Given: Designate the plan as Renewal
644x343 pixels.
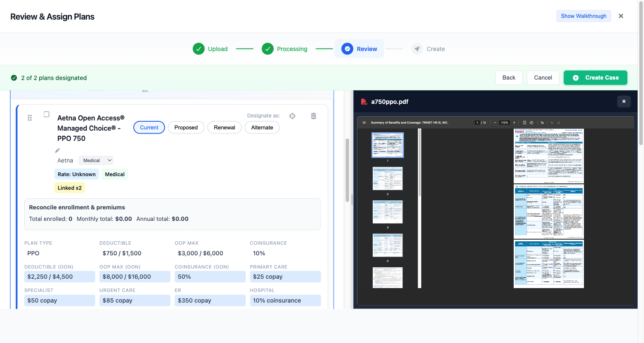Looking at the screenshot, I should 224,128.
